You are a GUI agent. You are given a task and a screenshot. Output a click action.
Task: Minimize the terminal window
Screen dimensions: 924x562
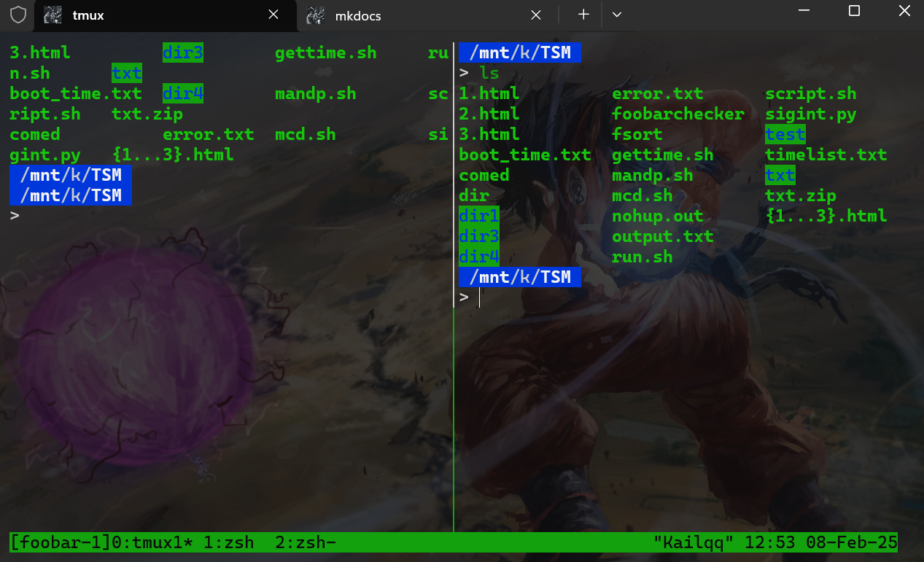[x=804, y=11]
